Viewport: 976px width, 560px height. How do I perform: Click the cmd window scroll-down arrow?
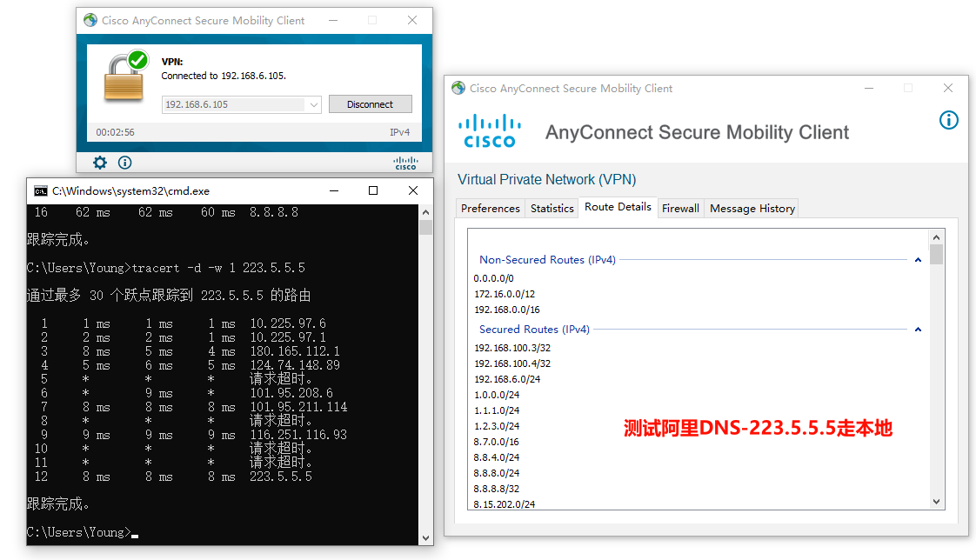pyautogui.click(x=425, y=538)
